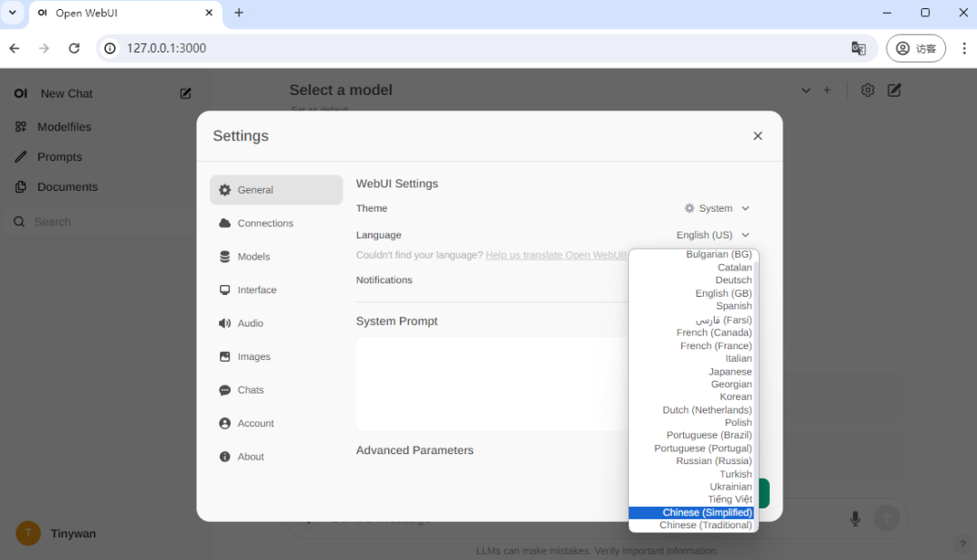Image resolution: width=977 pixels, height=560 pixels.
Task: Expand the Advanced Parameters section
Action: (x=414, y=451)
